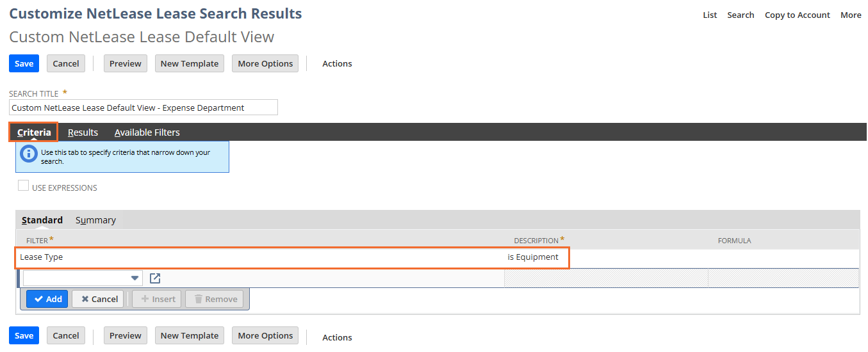The image size is (868, 352).
Task: Expand the bottom More Options menu
Action: click(265, 335)
